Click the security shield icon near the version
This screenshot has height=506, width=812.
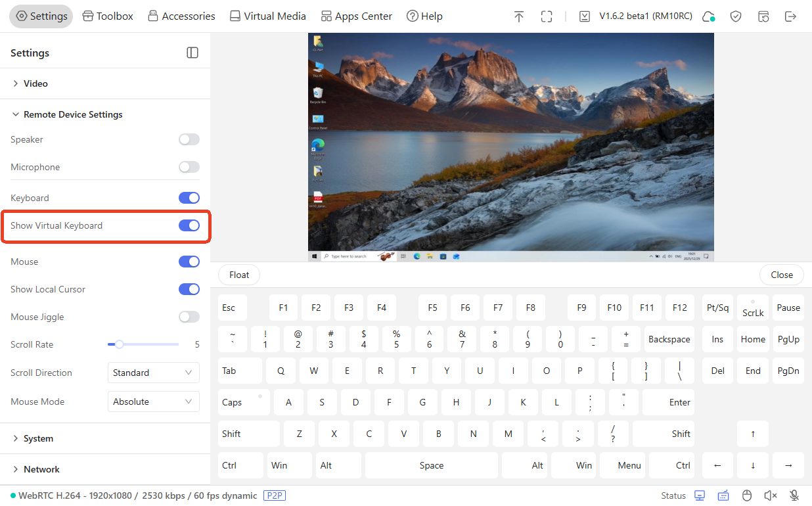point(736,16)
